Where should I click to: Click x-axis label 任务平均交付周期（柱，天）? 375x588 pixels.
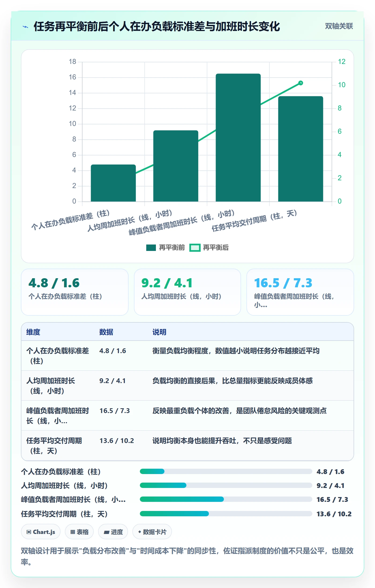(x=254, y=221)
